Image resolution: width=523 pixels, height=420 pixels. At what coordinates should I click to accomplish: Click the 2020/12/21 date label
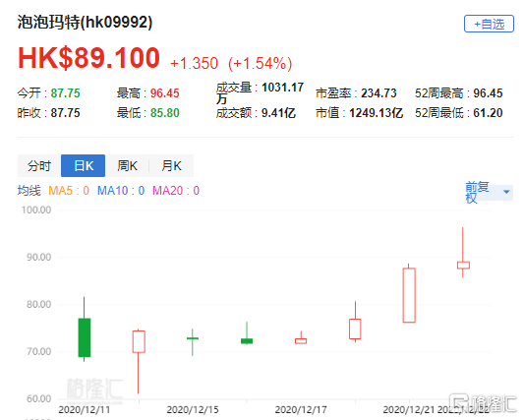pos(409,409)
